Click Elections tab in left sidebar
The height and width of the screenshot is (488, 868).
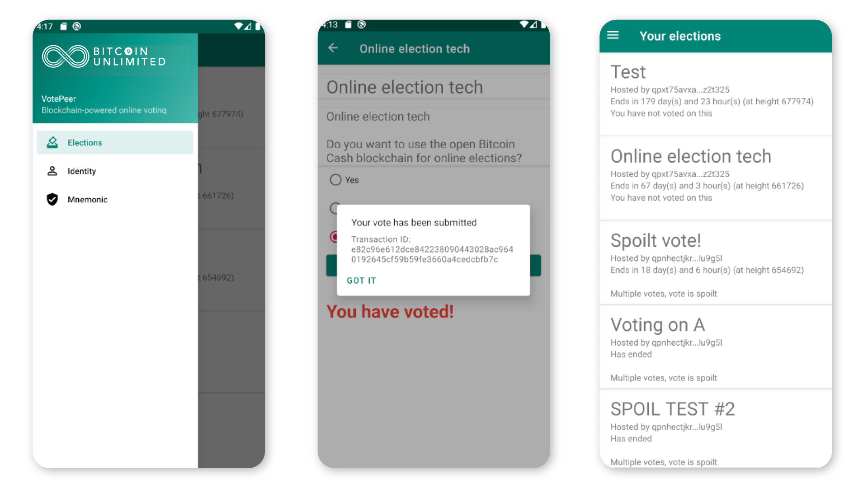pyautogui.click(x=114, y=142)
